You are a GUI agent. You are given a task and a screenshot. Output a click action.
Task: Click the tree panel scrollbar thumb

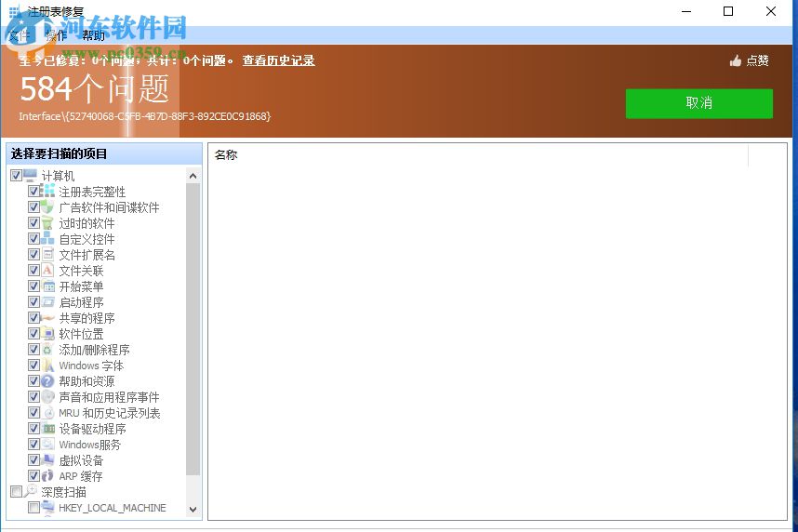[193, 329]
